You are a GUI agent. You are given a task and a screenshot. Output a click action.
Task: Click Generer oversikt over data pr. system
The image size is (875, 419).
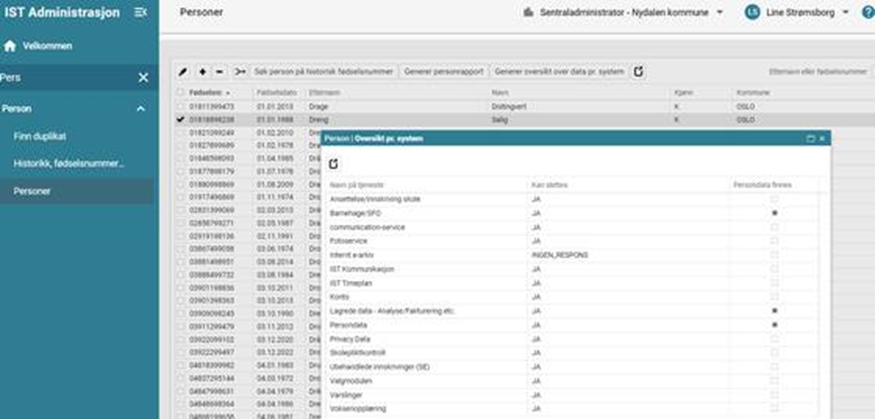(558, 72)
